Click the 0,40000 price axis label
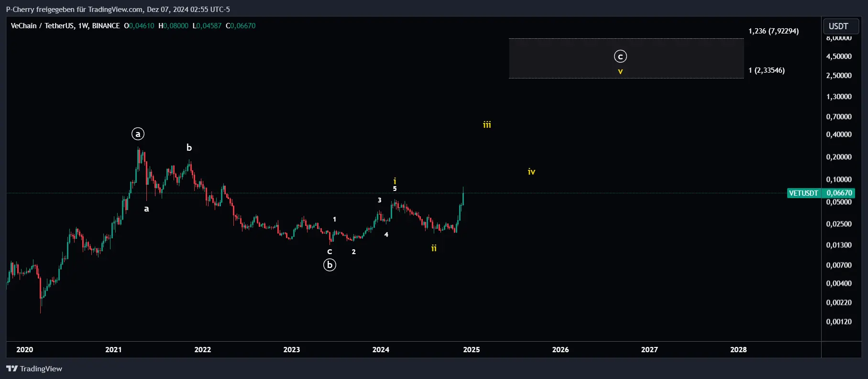The height and width of the screenshot is (379, 868). 839,134
